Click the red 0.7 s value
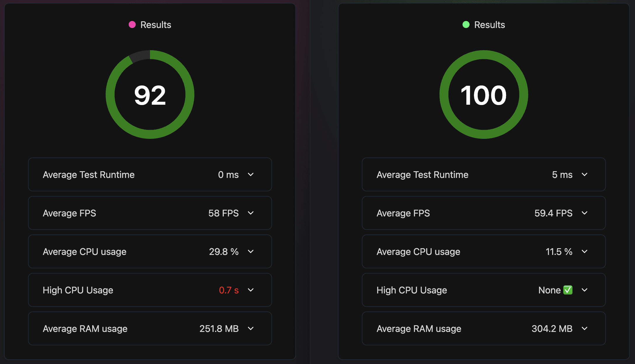Viewport: 635px width, 364px height. 229,290
